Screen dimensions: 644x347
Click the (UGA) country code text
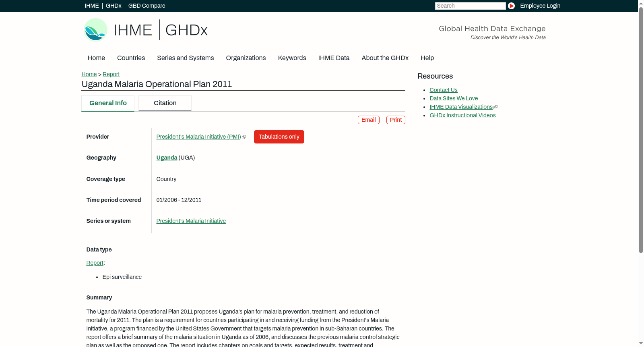187,158
